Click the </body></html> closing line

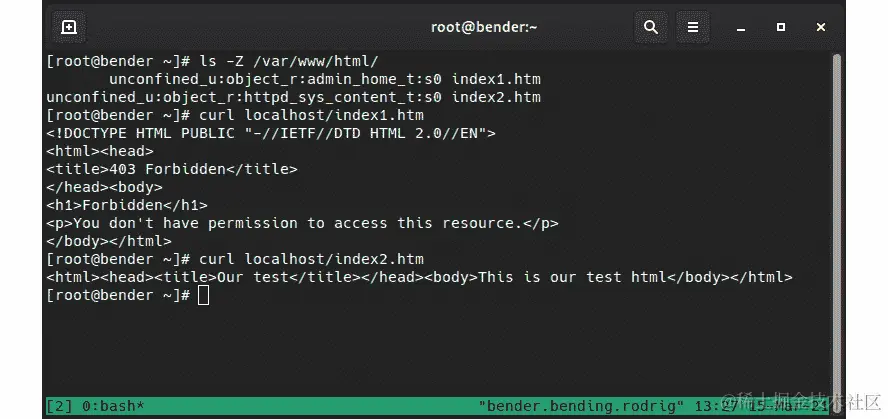(109, 241)
